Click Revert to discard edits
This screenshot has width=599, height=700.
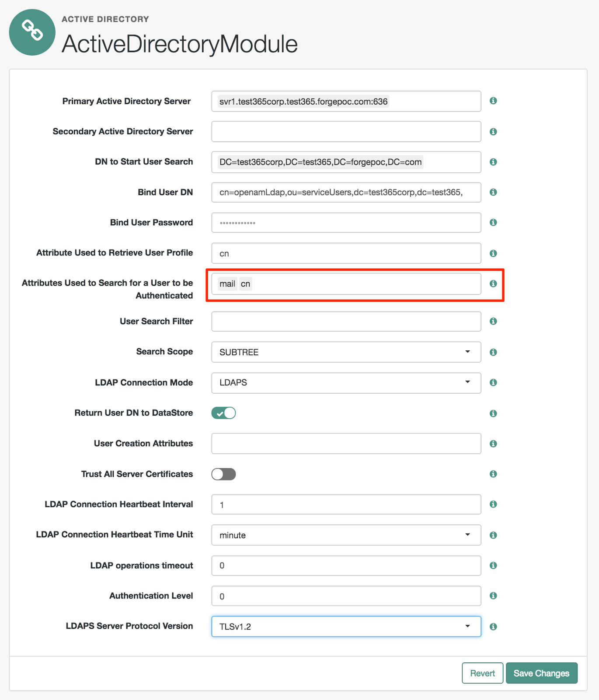(x=482, y=673)
